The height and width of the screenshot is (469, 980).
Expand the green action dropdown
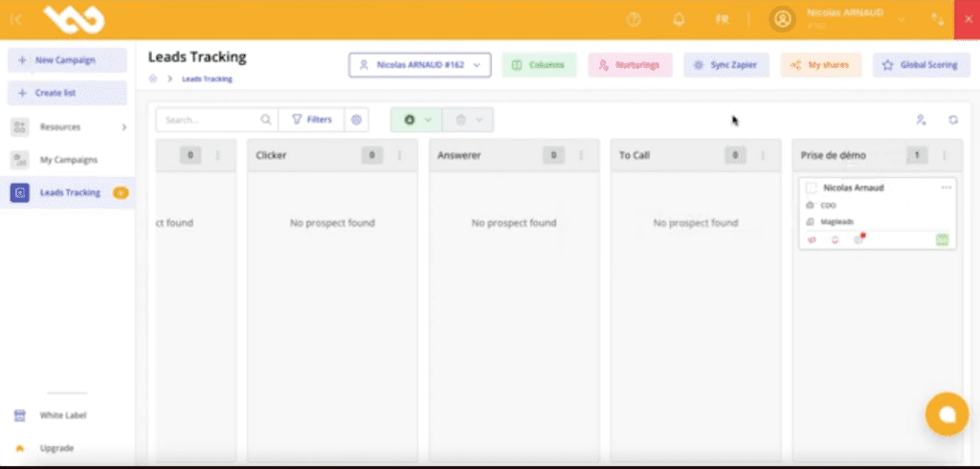click(414, 120)
